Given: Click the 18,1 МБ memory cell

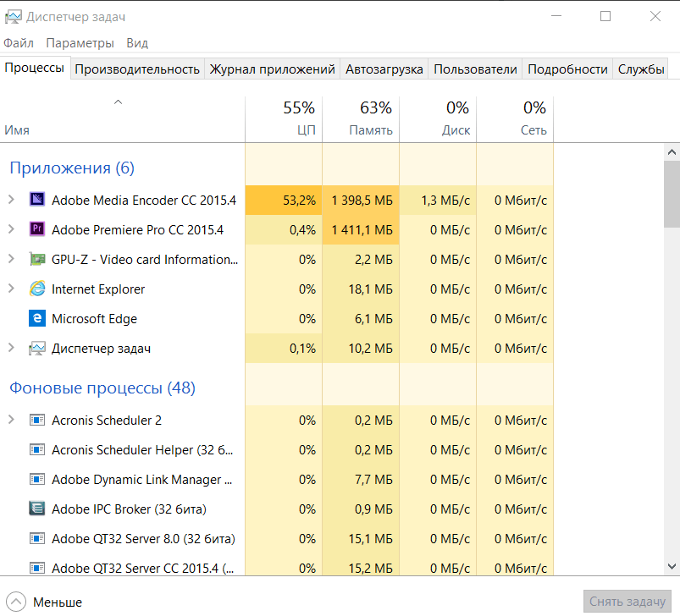Looking at the screenshot, I should 361,289.
